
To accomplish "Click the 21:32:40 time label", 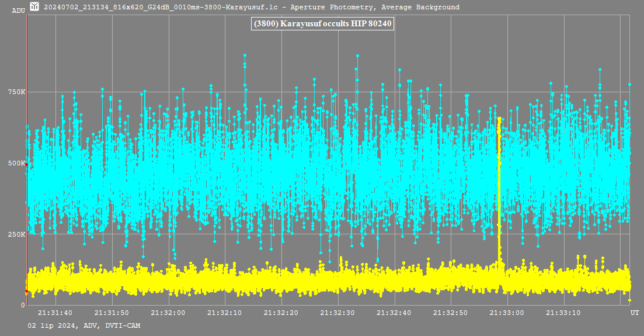I will [x=394, y=313].
